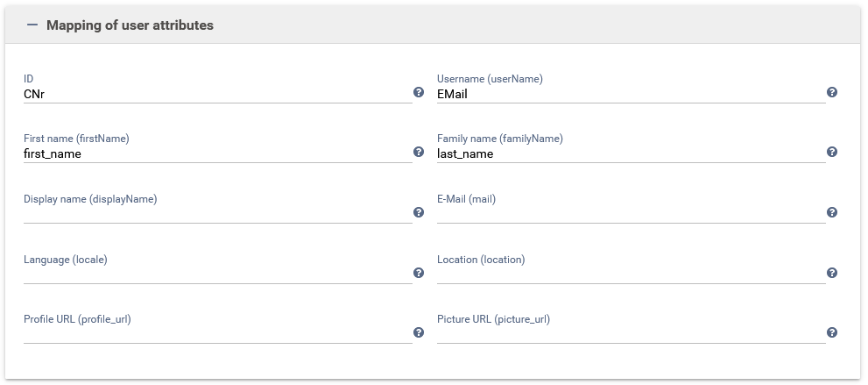Collapse the Mapping of user attributes section
Viewport: 868px width, 385px height.
click(x=32, y=25)
